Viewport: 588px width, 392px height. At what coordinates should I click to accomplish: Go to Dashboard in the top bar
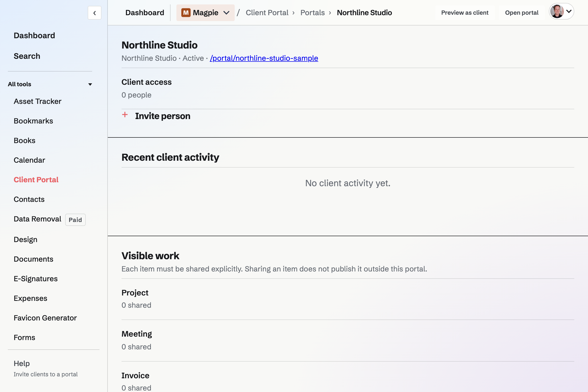pyautogui.click(x=145, y=12)
